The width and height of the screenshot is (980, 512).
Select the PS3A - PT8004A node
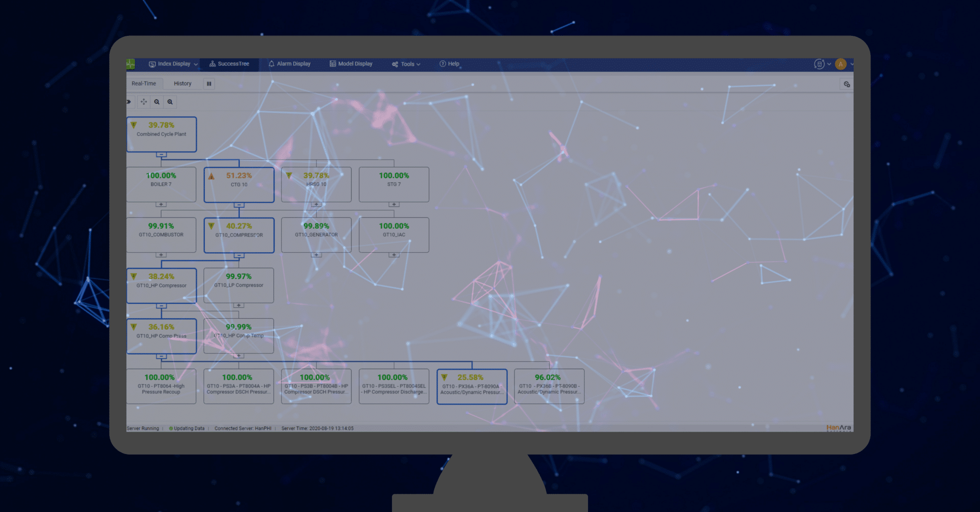pyautogui.click(x=239, y=387)
